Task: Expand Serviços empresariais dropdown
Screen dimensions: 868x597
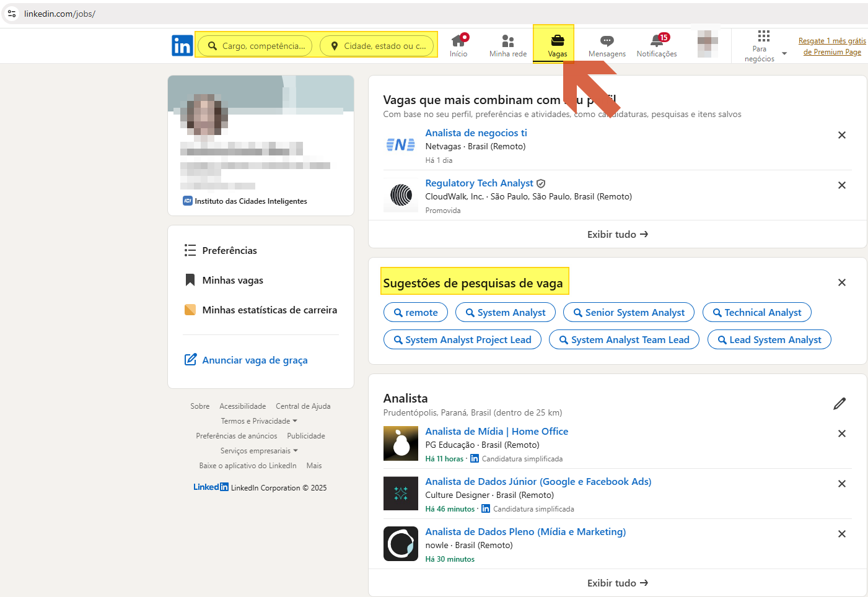Action: (259, 451)
